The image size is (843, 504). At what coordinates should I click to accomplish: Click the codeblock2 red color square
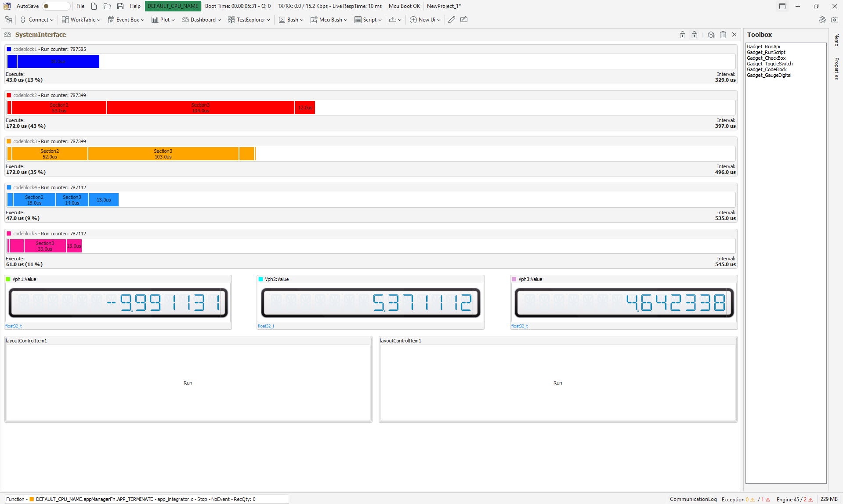pos(9,95)
